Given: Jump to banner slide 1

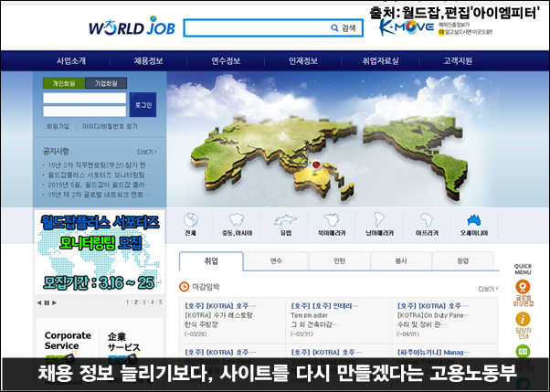Looking at the screenshot, I should pyautogui.click(x=127, y=302).
